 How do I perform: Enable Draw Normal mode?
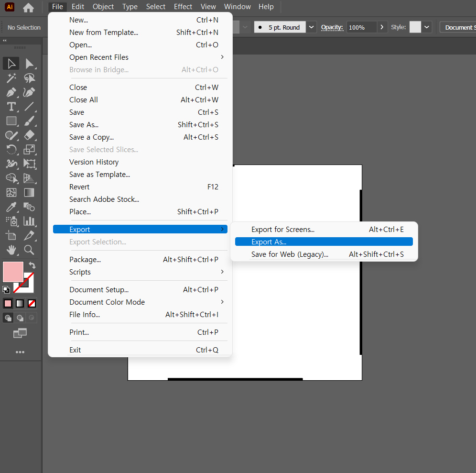[x=8, y=318]
